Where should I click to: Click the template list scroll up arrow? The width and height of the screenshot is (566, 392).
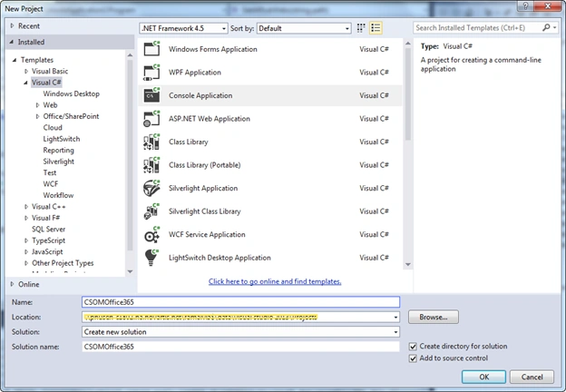[x=408, y=44]
